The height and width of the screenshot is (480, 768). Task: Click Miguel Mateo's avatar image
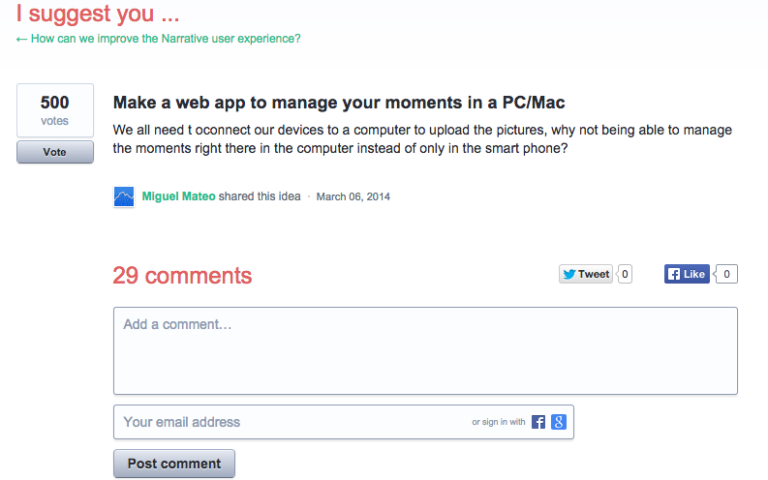point(124,197)
